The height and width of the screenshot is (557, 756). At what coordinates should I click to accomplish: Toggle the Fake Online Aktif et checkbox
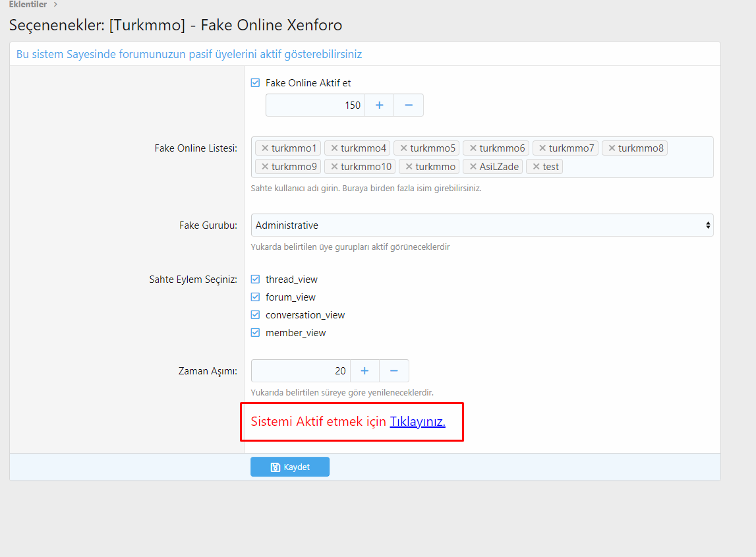pos(256,83)
